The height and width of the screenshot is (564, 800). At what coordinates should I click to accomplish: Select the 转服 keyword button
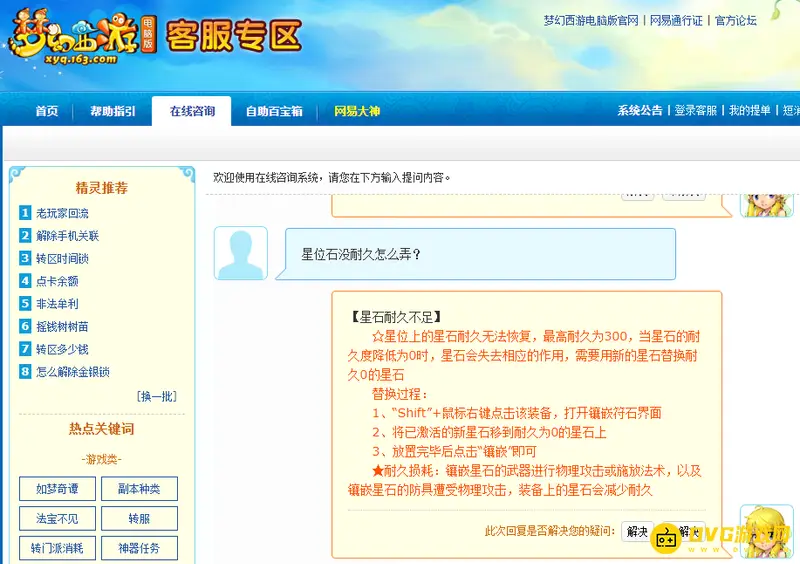(x=139, y=519)
